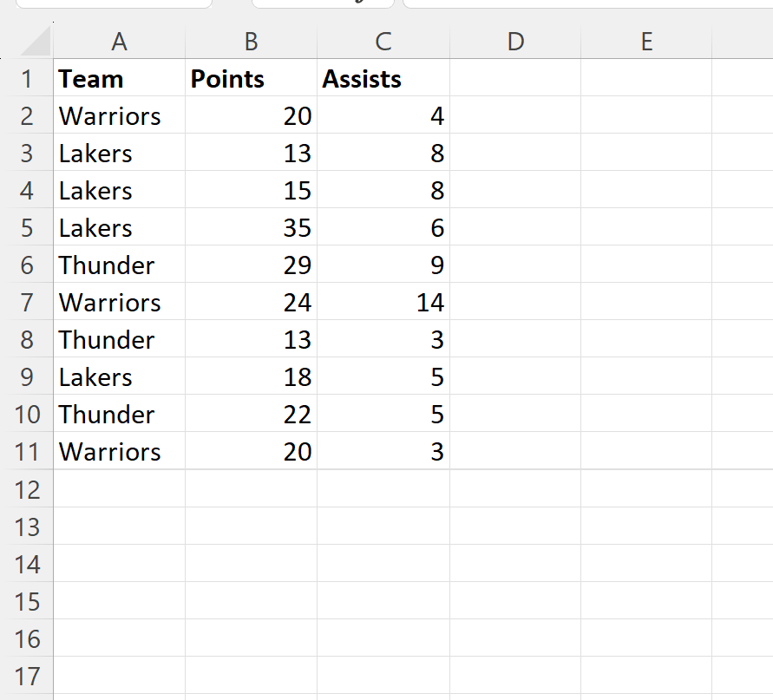
Task: Select the Warriors cell in row 2
Action: (x=119, y=116)
